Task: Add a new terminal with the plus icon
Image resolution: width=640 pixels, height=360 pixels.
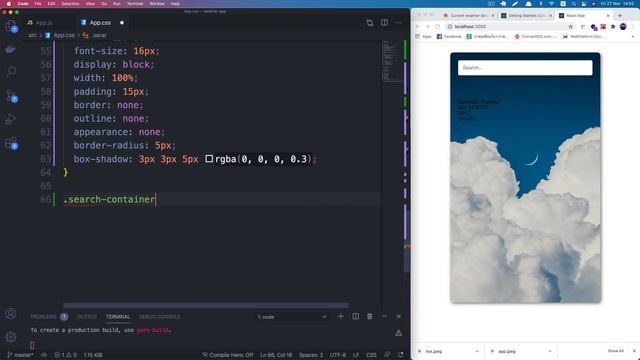Action: pos(340,316)
